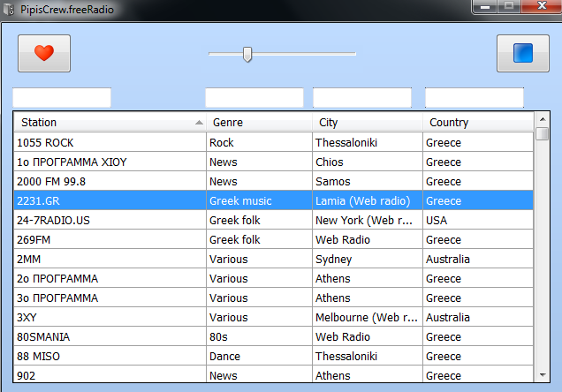Click the Country filter text box
Viewport: 562px width, 392px height.
(475, 98)
